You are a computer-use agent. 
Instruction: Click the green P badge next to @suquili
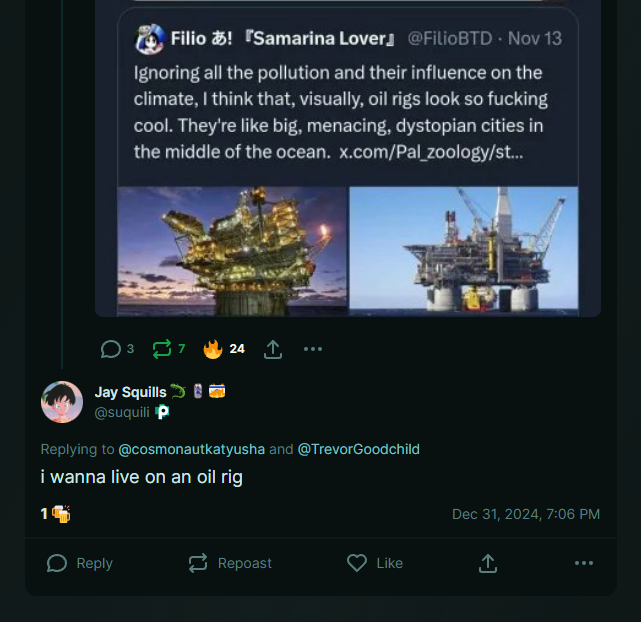[x=162, y=412]
